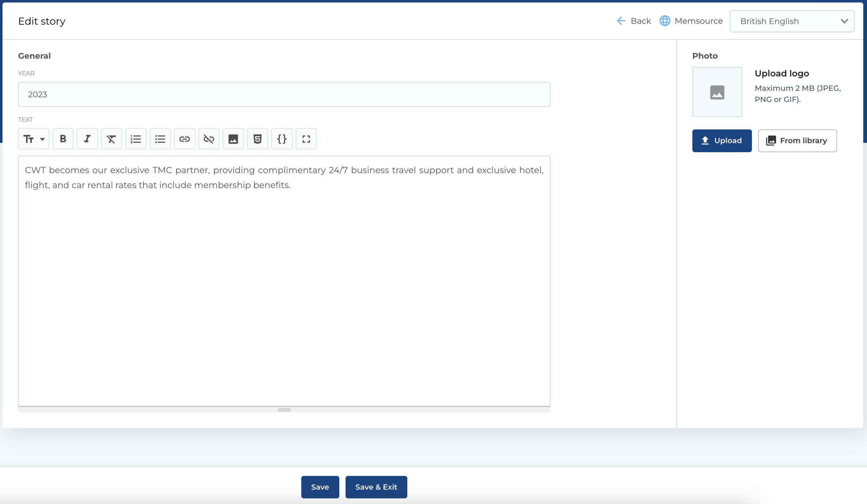Click the Save & Exit button
The image size is (867, 504).
[376, 487]
